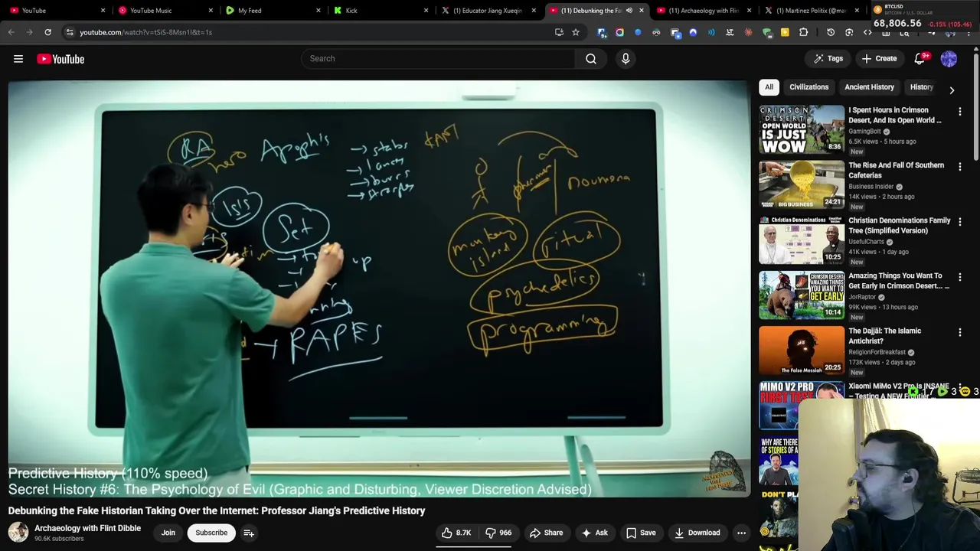Start voice search with the microphone
Viewport: 980px width, 551px height.
[x=626, y=58]
